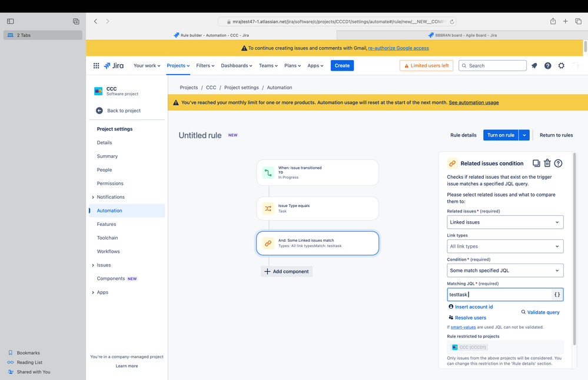This screenshot has height=380, width=588.
Task: Click Insert account id link
Action: (471, 306)
